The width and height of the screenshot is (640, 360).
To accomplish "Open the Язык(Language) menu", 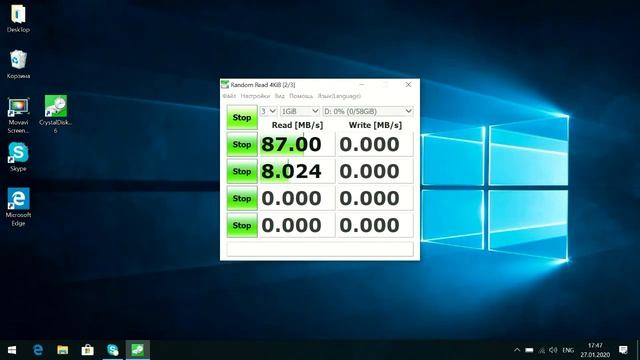I will [x=339, y=96].
